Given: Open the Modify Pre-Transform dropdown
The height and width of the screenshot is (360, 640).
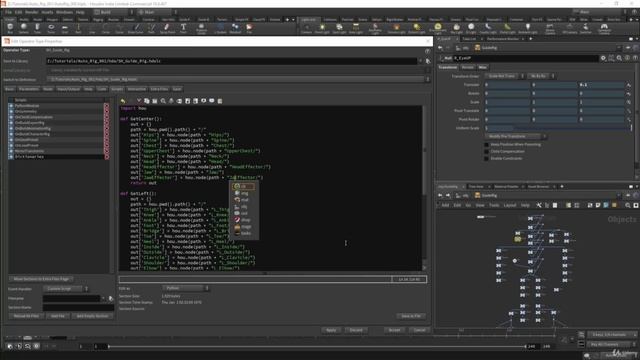Looking at the screenshot, I should (516, 136).
